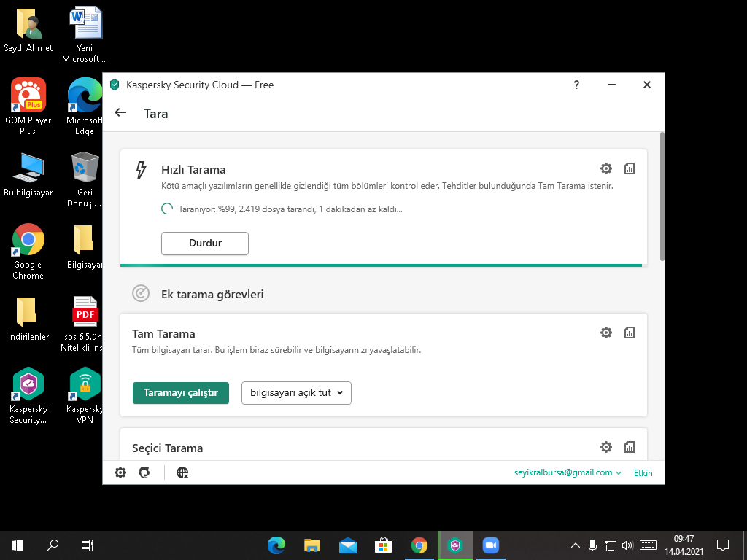Viewport: 747px width, 560px height.
Task: Select the Kaspersky VPN desktop shortcut
Action: tap(85, 396)
